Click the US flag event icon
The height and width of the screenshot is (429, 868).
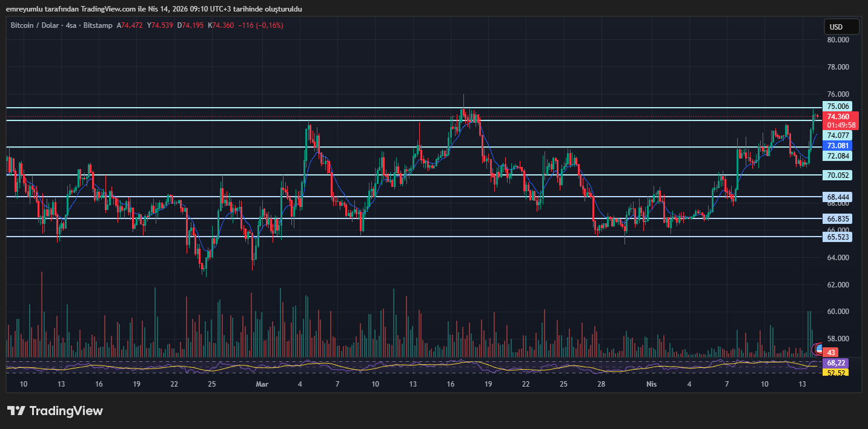pos(819,348)
